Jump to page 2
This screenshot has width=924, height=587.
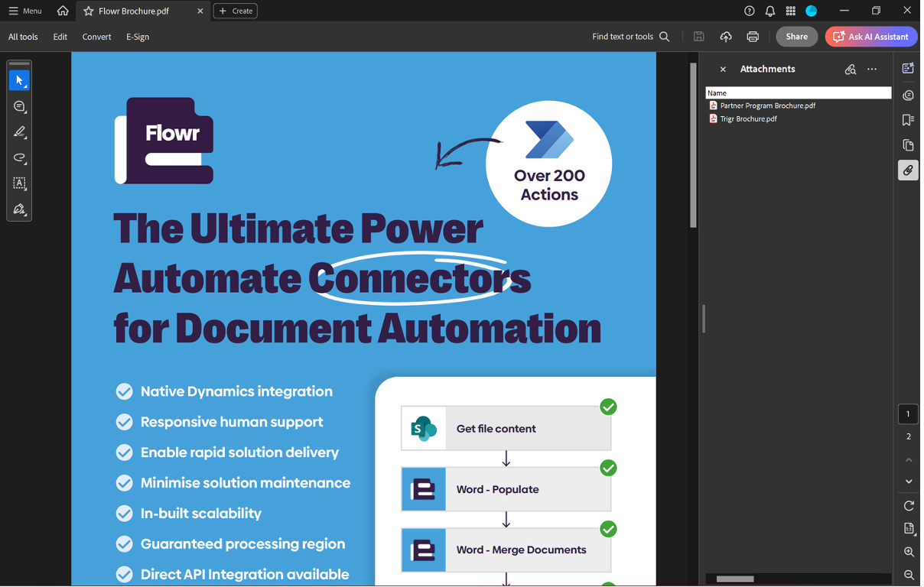[908, 436]
